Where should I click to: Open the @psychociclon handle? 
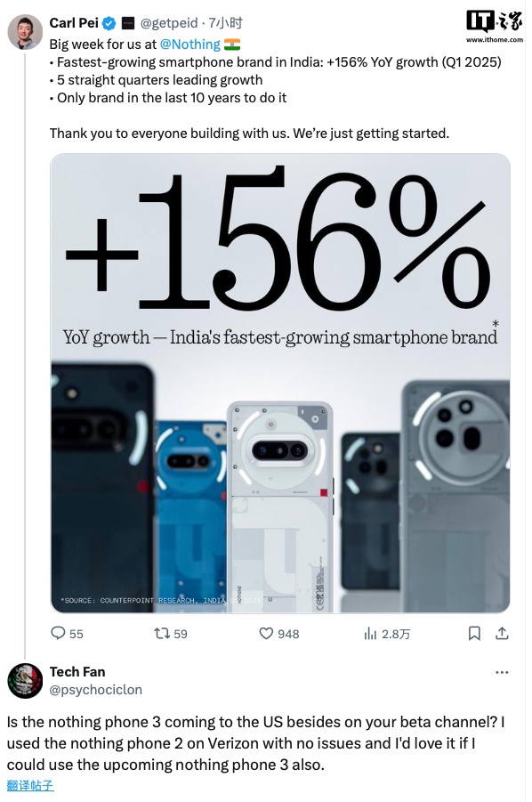(95, 690)
